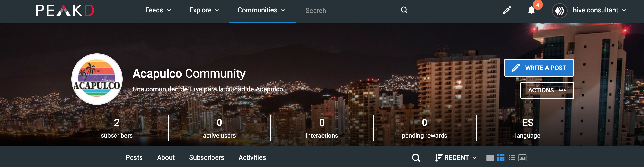Click the Acapulco community logo
The image size is (644, 167).
coord(97,79)
